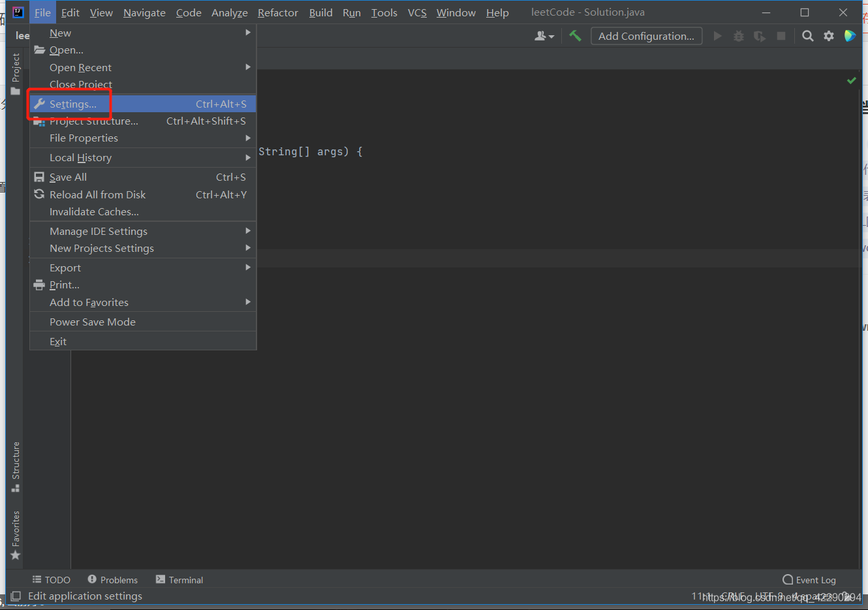Open the VCS menu

417,12
